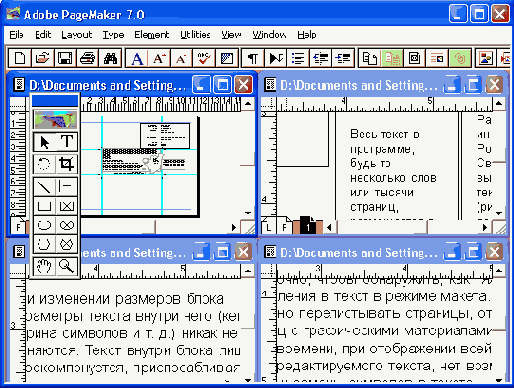This screenshot has width=514, height=388.
Task: Click the toolbox palette preview image
Action: click(x=55, y=120)
